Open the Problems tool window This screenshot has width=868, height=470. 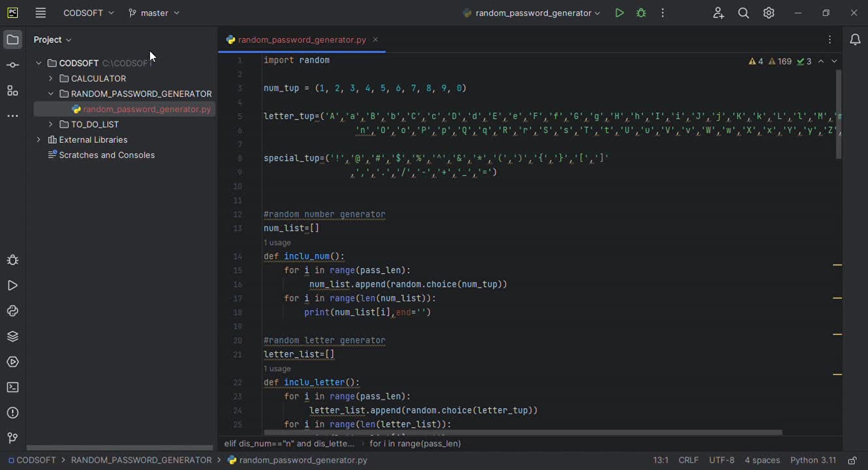[x=12, y=413]
